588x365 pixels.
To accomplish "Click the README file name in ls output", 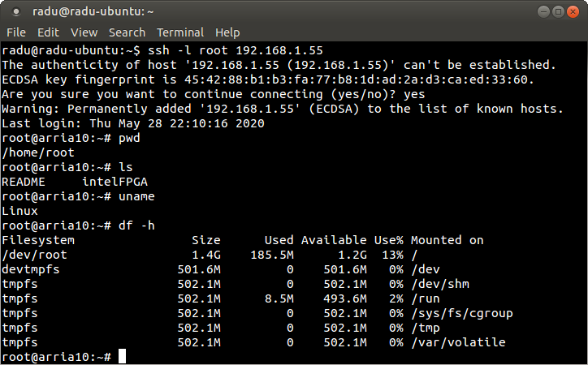I will (24, 182).
